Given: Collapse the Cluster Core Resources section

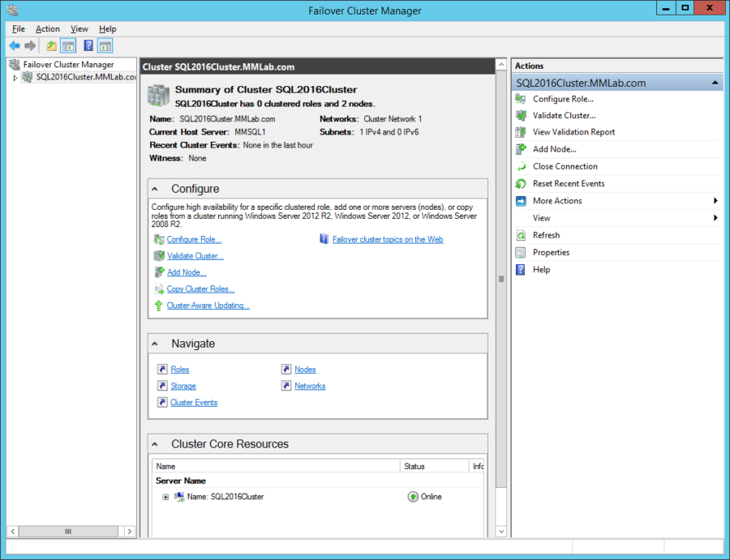Looking at the screenshot, I should pos(154,443).
